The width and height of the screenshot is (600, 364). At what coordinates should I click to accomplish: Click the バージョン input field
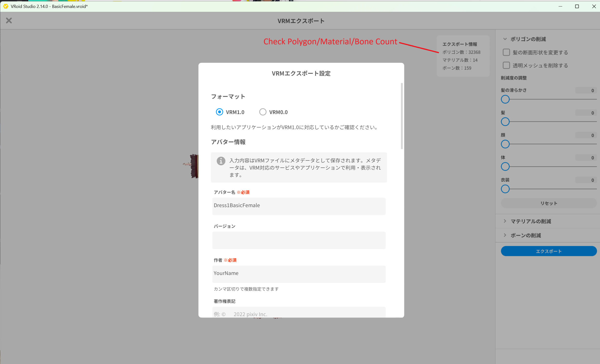point(299,240)
